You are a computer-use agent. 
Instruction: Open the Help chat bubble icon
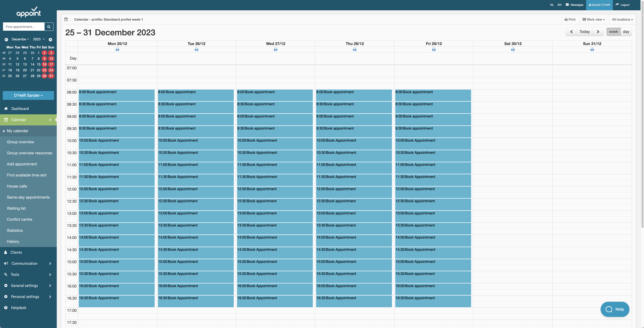pos(609,309)
